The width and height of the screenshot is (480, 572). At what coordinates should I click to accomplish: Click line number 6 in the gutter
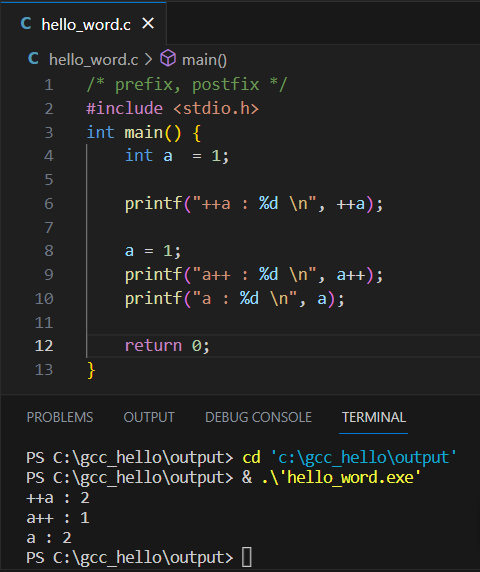49,204
